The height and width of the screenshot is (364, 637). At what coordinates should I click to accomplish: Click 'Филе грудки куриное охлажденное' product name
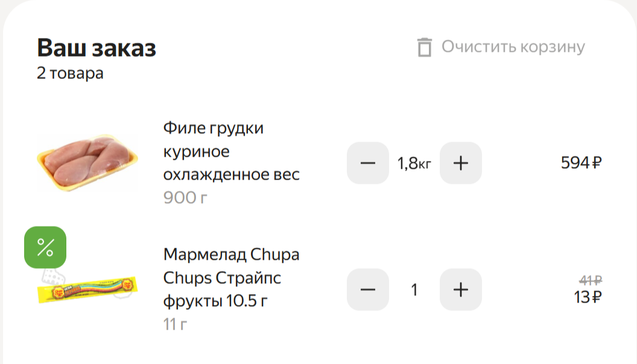(x=231, y=152)
